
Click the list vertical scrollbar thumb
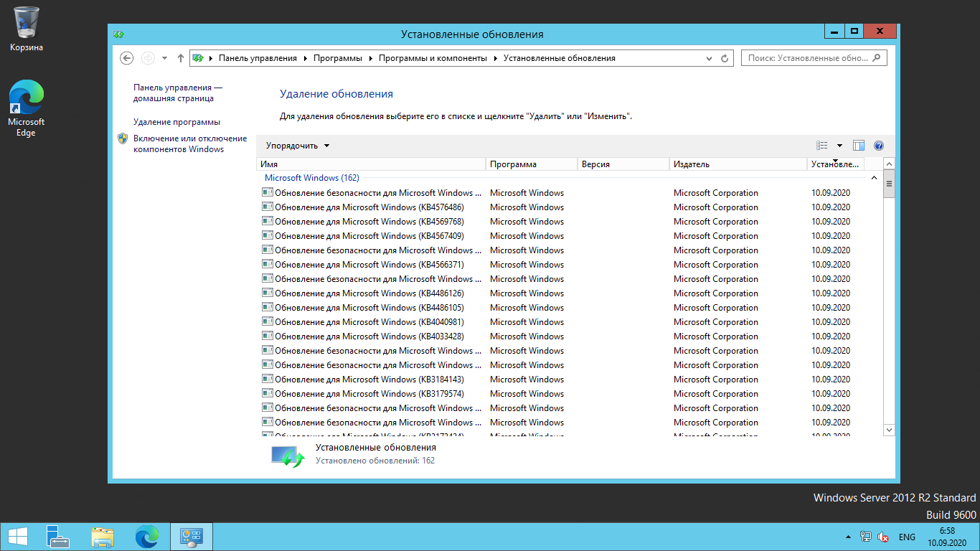890,184
